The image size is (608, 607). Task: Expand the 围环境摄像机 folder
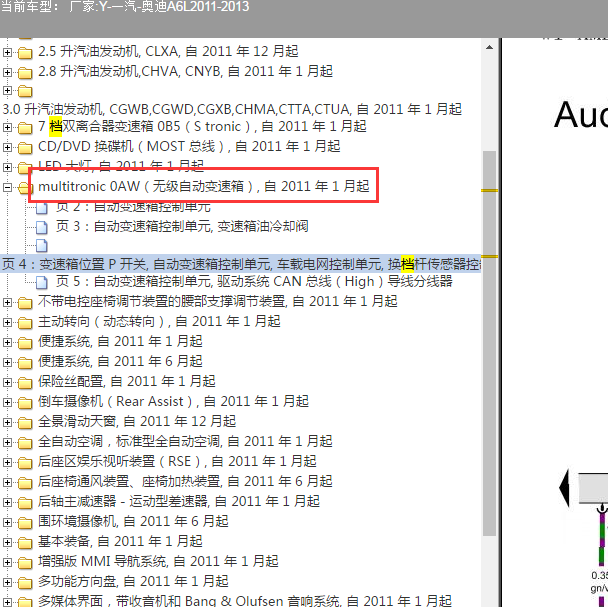(x=7, y=522)
